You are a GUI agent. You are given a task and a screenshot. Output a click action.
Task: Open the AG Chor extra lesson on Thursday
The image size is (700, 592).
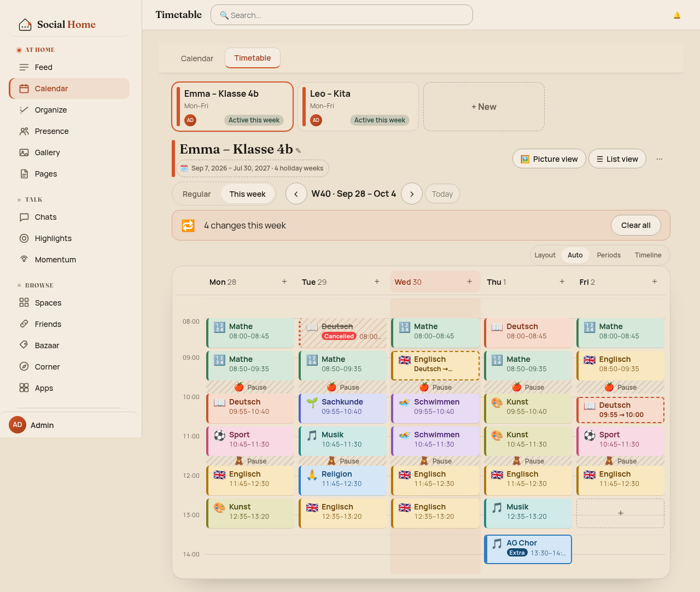(x=528, y=549)
